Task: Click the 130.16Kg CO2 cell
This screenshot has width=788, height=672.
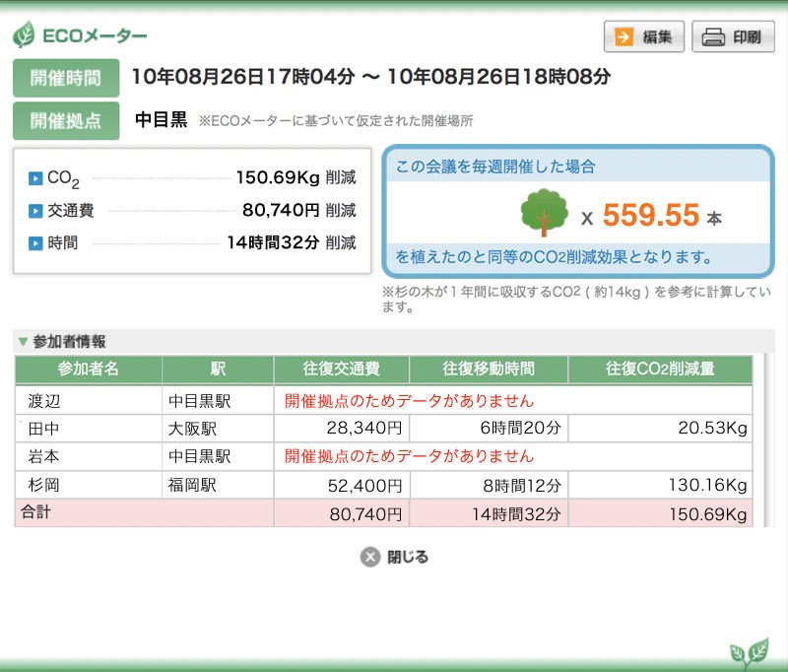Action: 660,485
